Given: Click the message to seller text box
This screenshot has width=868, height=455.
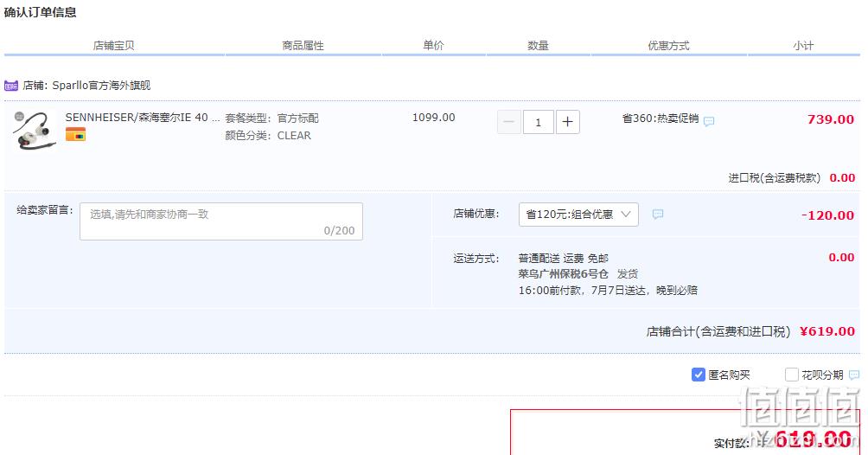Looking at the screenshot, I should pos(220,221).
